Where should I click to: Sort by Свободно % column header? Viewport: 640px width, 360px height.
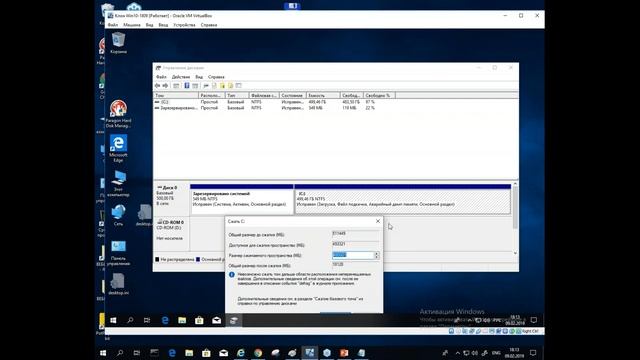tap(379, 96)
